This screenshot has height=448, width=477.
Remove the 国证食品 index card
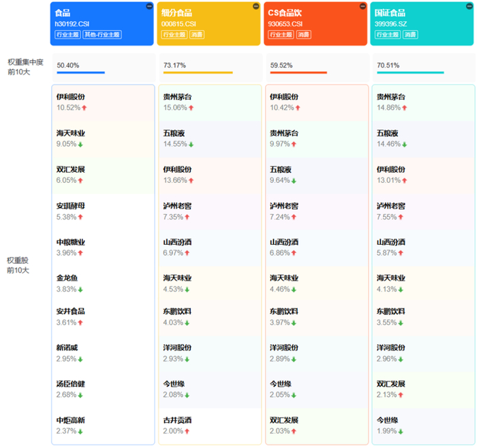tap(470, 6)
